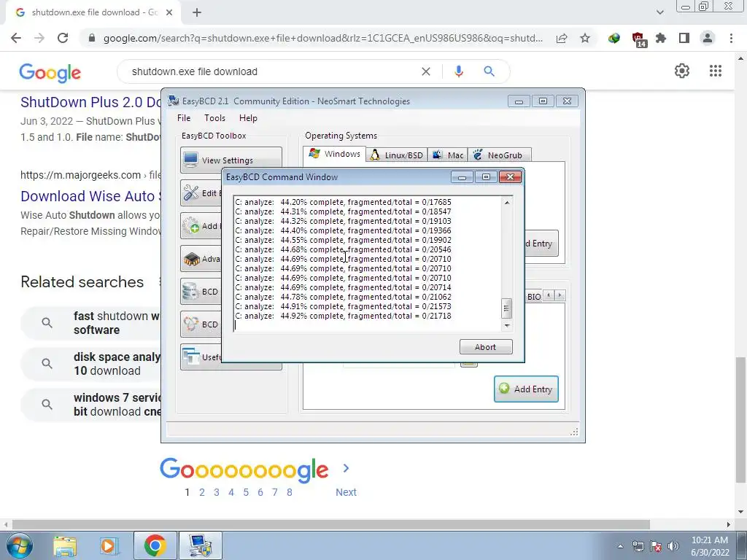Viewport: 747px width, 560px height.
Task: Click the Advanced Settings chip icon
Action: click(x=191, y=259)
